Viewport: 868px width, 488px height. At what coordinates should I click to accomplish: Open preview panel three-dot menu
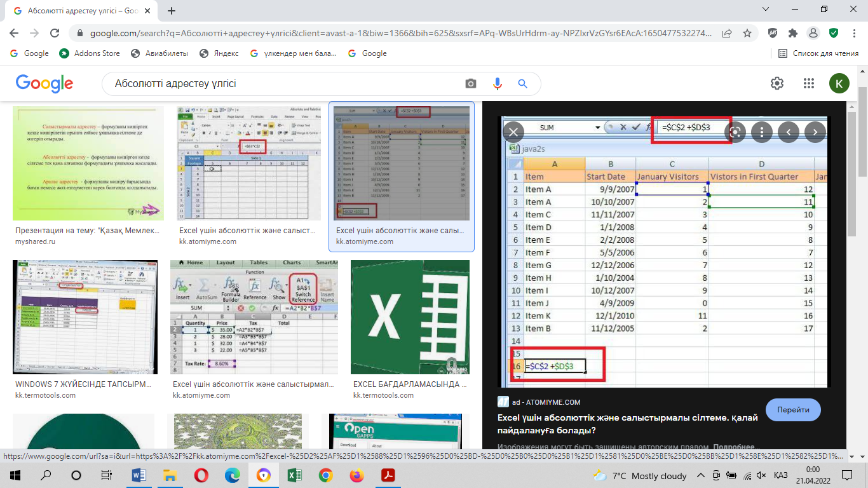(761, 132)
